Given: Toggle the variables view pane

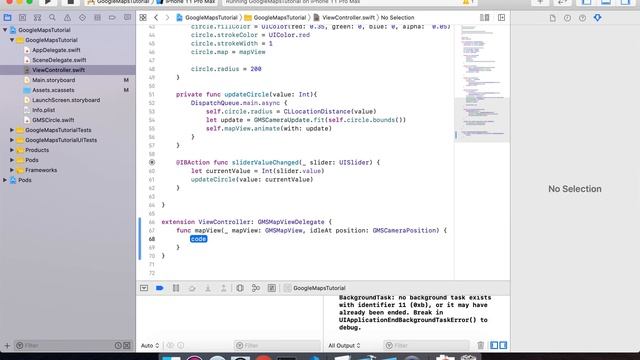Looking at the screenshot, I should pyautogui.click(x=494, y=345).
